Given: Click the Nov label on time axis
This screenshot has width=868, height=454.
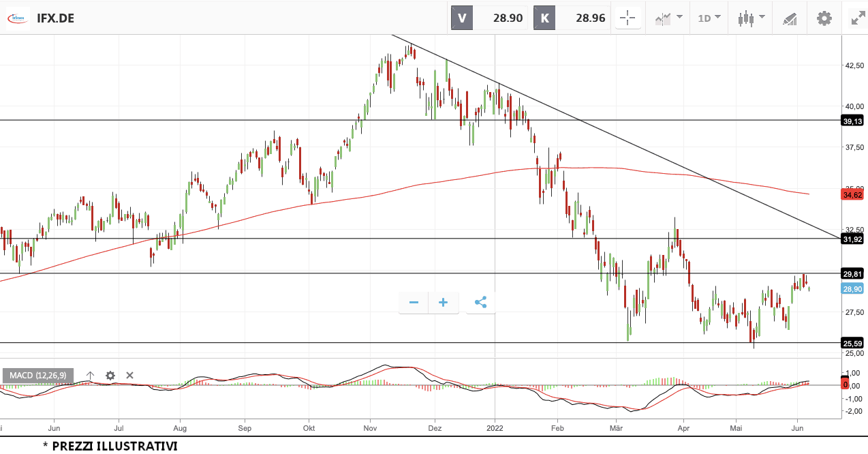Looking at the screenshot, I should click(x=371, y=428).
